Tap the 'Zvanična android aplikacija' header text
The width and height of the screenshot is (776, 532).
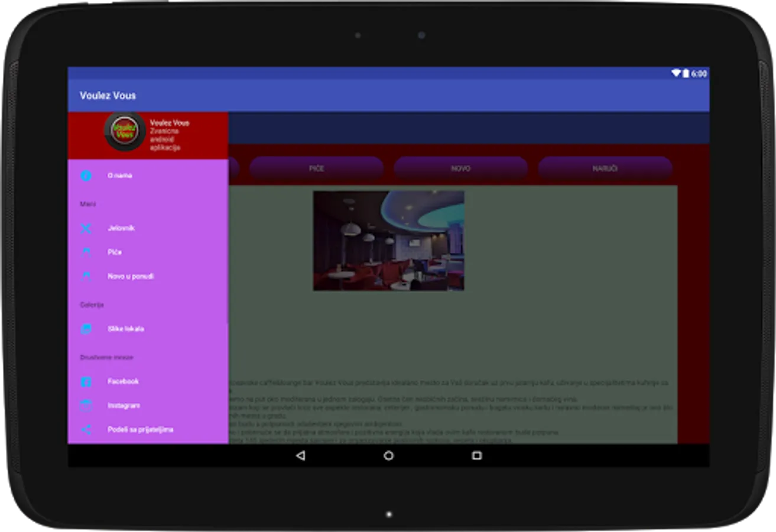pyautogui.click(x=165, y=140)
